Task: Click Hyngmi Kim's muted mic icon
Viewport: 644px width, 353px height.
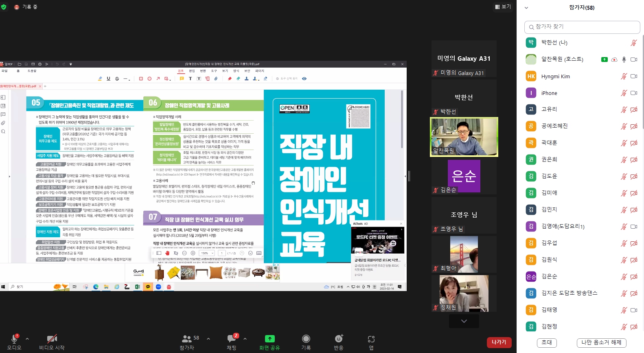Action: [624, 76]
